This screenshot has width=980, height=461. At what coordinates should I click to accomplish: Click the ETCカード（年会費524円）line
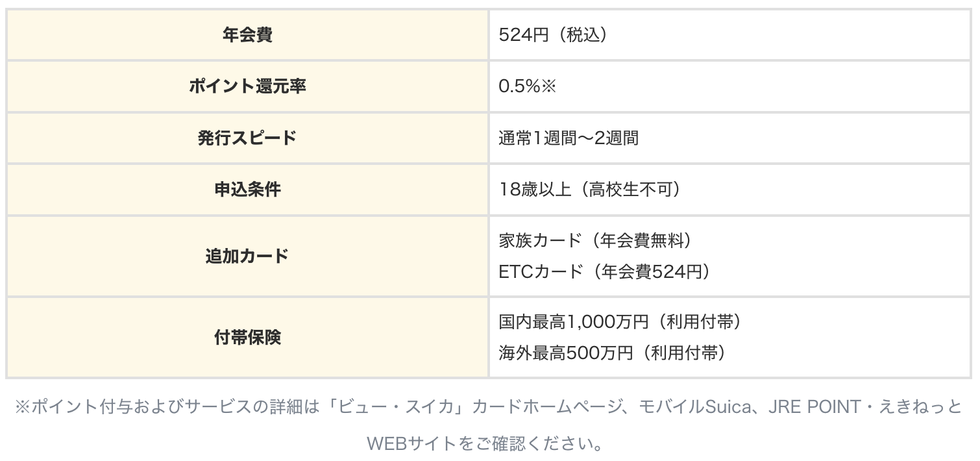[x=604, y=271]
